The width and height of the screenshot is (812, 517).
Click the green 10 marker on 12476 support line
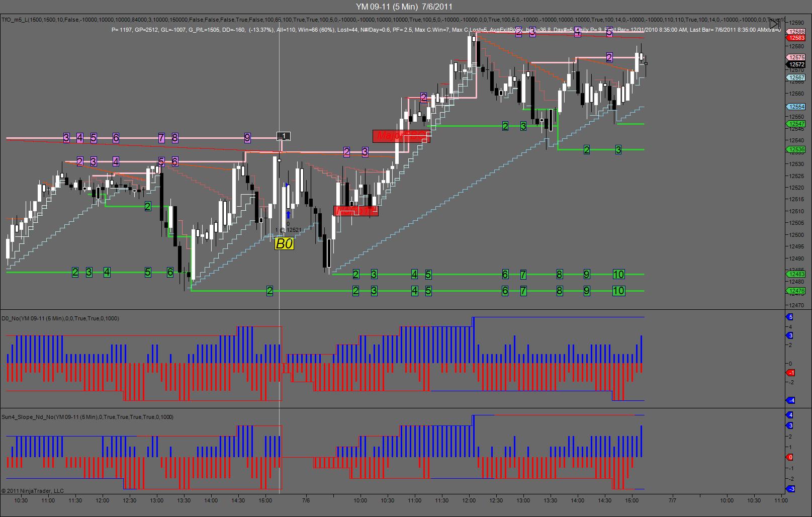(x=618, y=290)
